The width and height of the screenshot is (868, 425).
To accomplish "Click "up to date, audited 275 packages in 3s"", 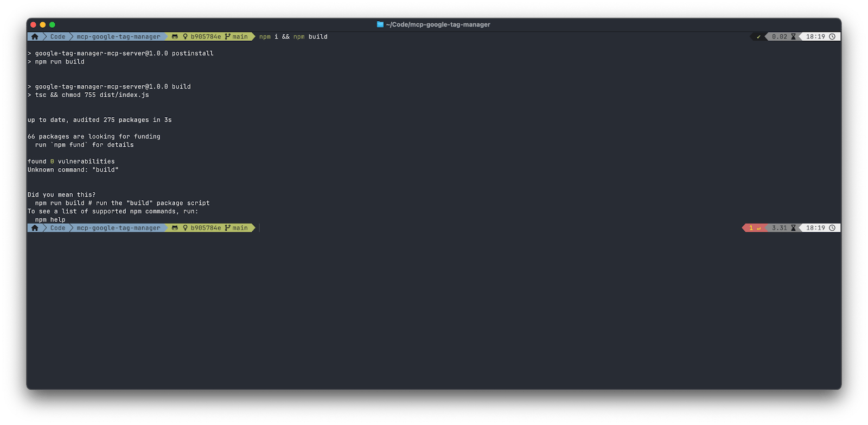I will (x=100, y=120).
